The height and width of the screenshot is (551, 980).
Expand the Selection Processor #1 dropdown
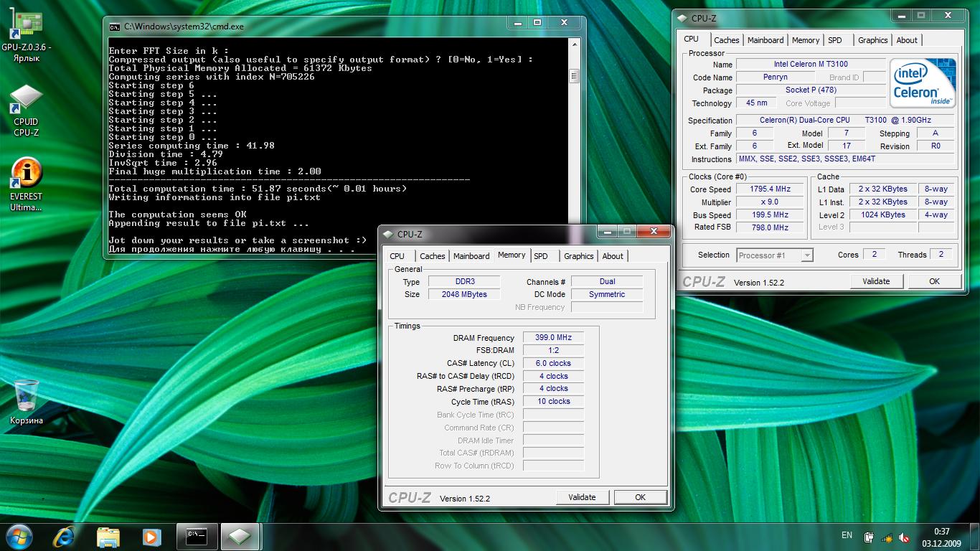[x=807, y=255]
